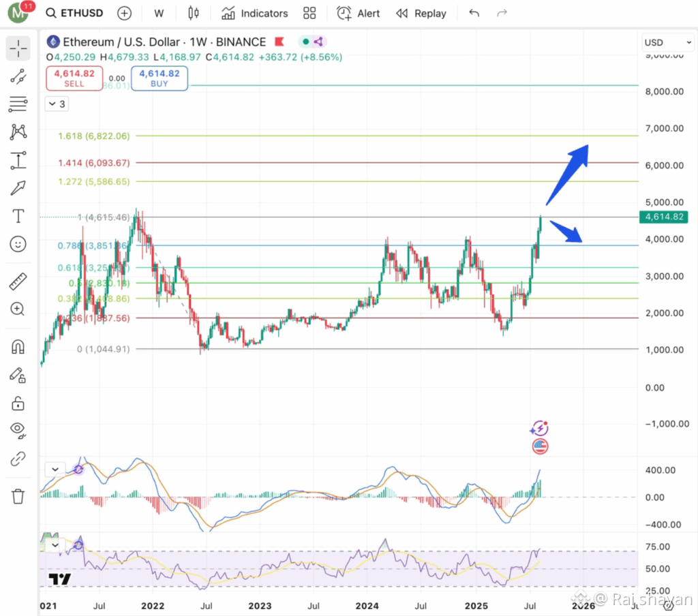The width and height of the screenshot is (698, 616).
Task: Click the Ethereum / U.S. Dollar chart title
Action: (x=164, y=42)
